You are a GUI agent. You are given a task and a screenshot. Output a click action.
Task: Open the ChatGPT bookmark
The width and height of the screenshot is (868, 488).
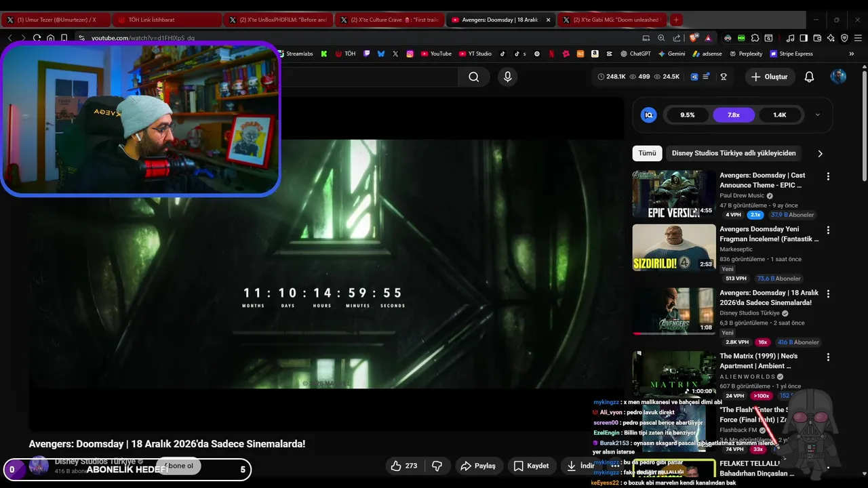pos(635,54)
